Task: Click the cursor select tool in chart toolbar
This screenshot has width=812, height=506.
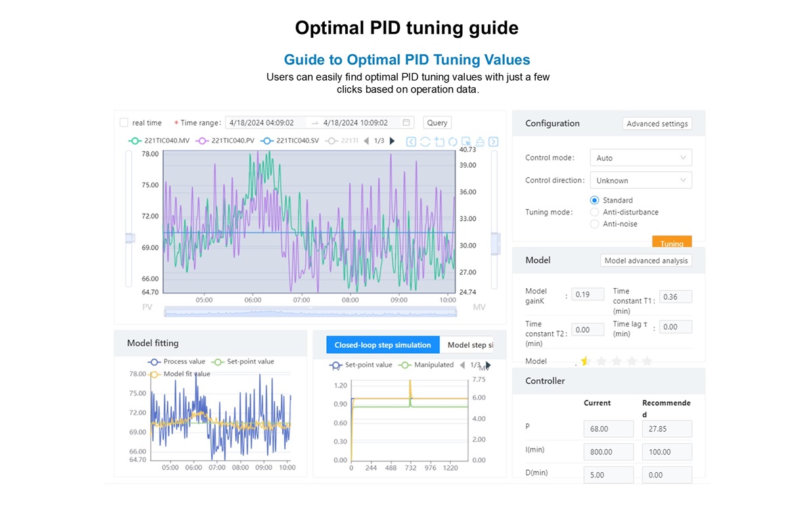Action: pyautogui.click(x=466, y=141)
